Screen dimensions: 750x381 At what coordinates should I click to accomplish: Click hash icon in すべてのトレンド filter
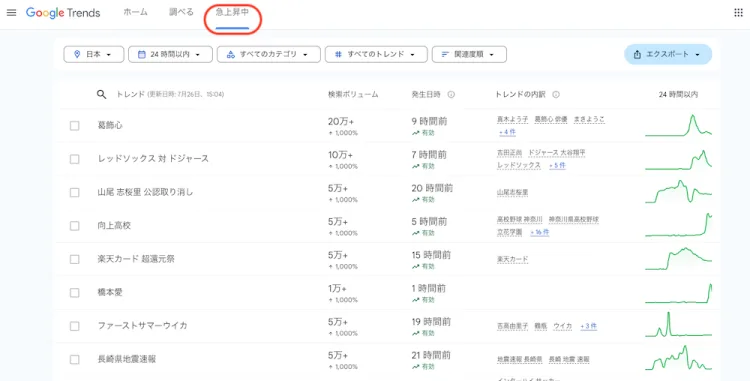pos(339,54)
